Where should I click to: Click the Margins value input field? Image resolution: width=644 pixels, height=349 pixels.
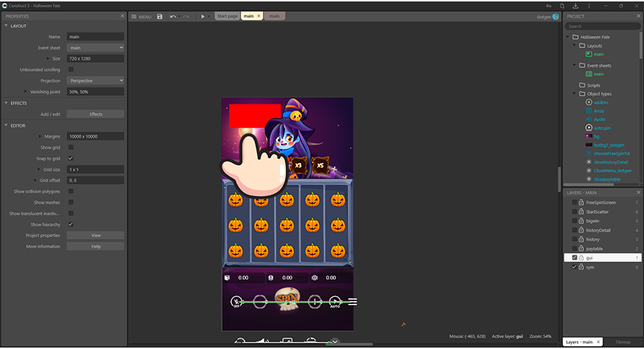click(x=95, y=136)
